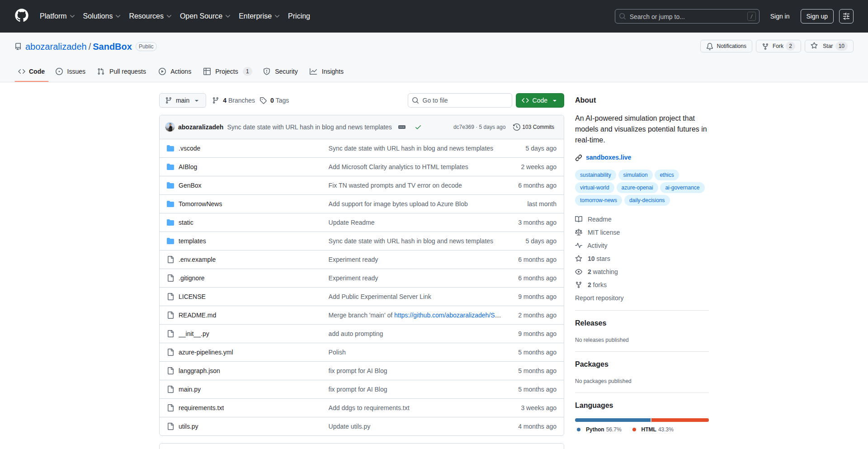
Task: Open commit history clock icon
Action: (x=517, y=127)
